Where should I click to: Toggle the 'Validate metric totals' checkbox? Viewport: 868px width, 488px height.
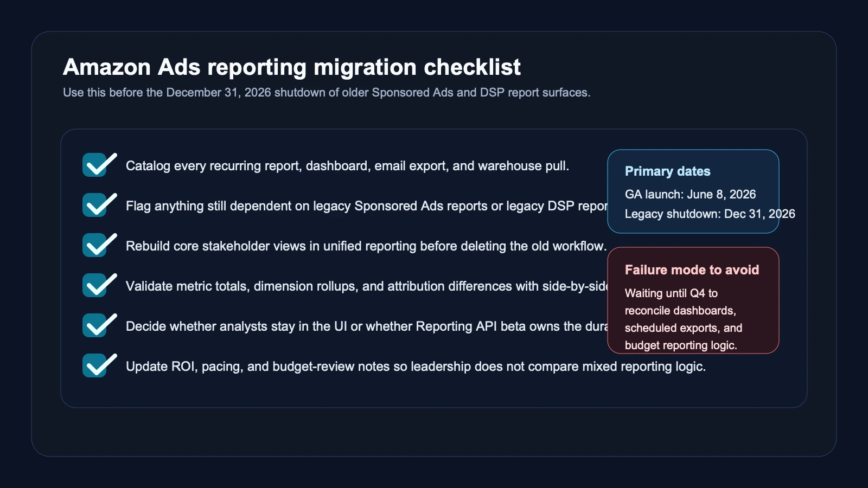[95, 286]
